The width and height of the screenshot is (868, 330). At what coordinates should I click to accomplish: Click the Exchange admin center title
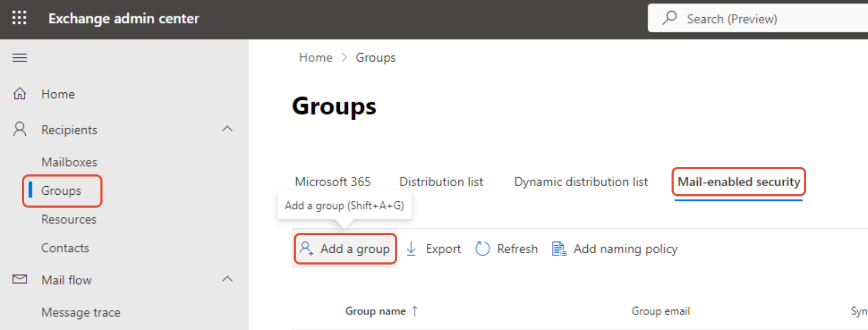[x=123, y=18]
